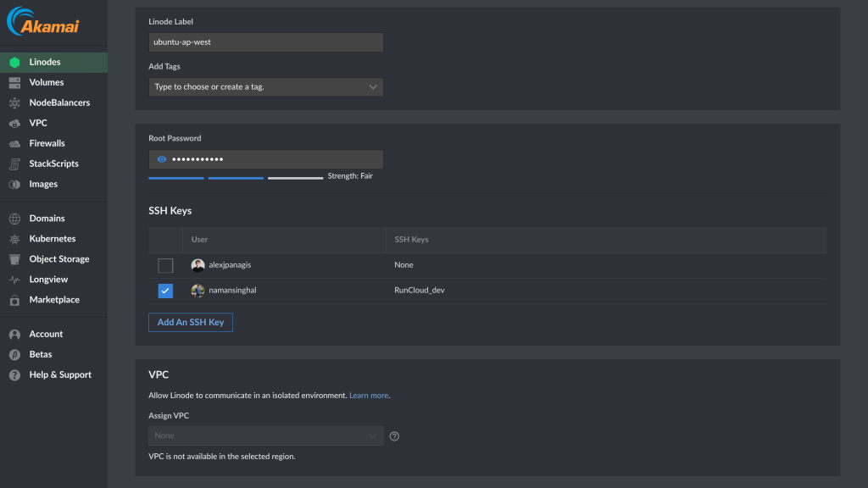Click the Longview pulse icon
The image size is (868, 488).
[x=15, y=280]
